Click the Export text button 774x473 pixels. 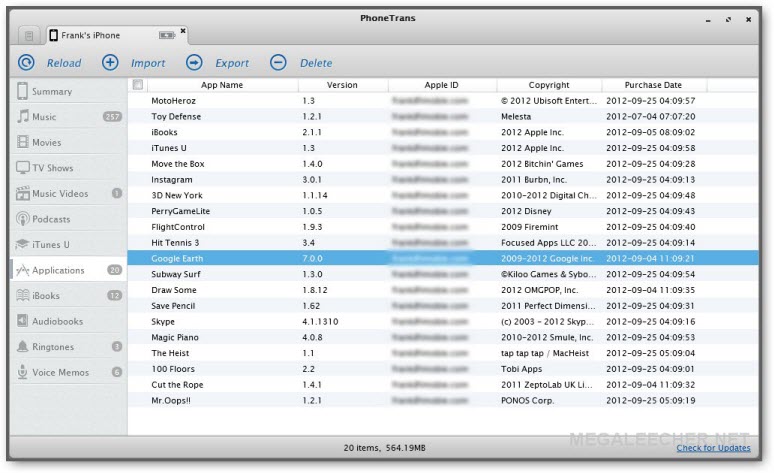coord(232,63)
